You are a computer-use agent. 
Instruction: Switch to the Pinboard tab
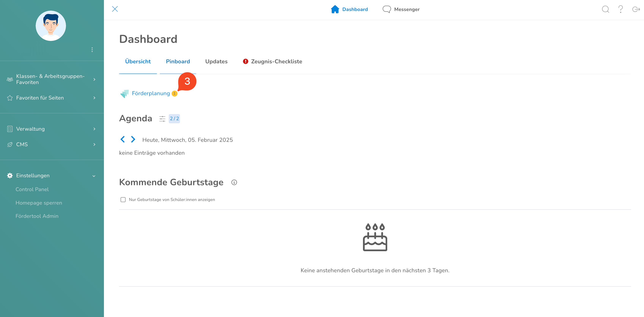(178, 61)
